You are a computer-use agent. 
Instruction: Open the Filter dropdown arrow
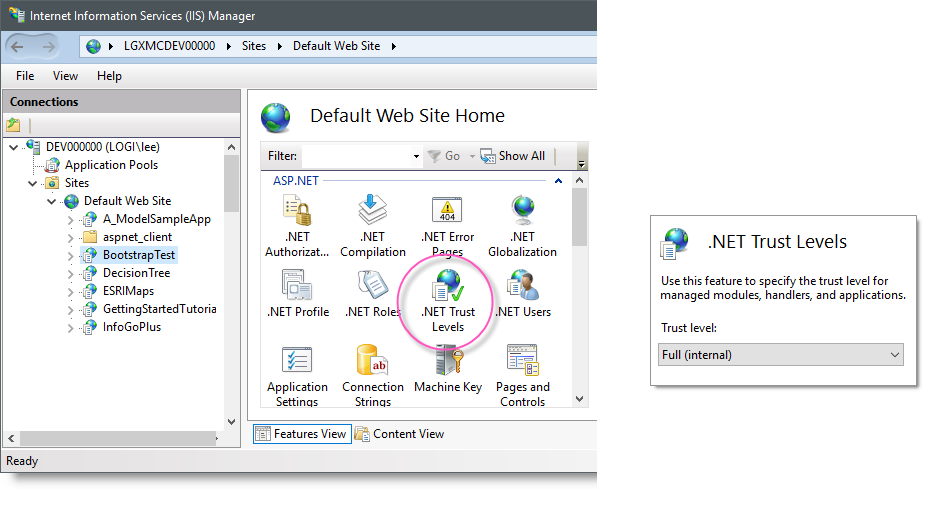coord(416,156)
